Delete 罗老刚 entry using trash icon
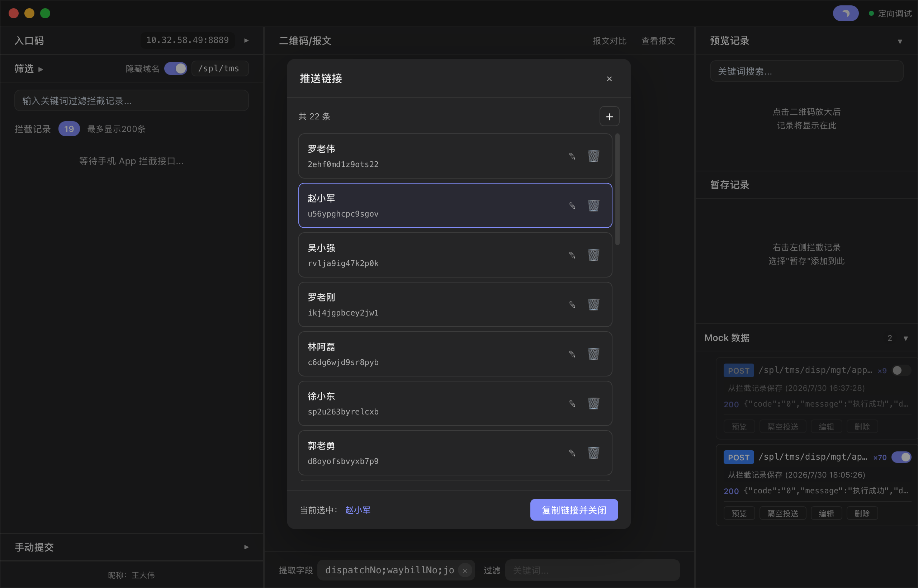918x588 pixels. [593, 305]
